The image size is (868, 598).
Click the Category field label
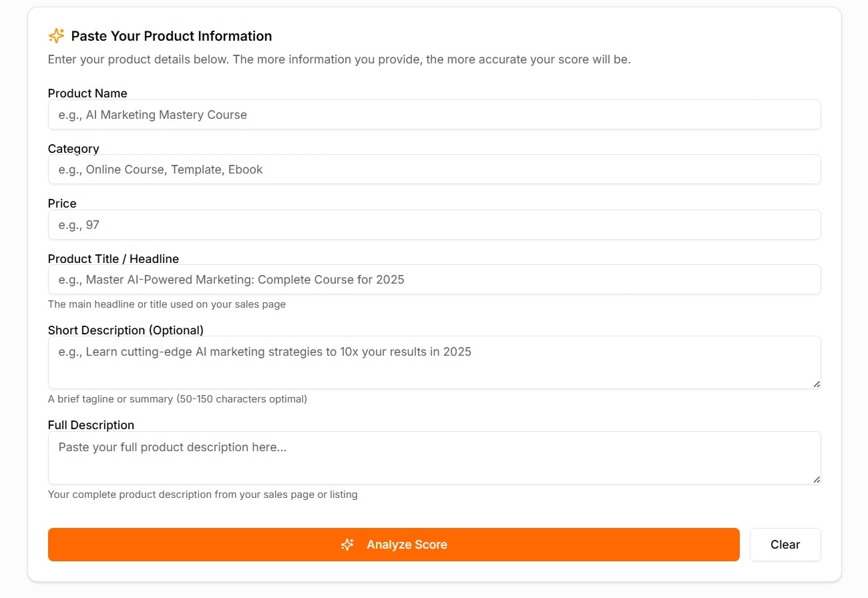point(73,148)
